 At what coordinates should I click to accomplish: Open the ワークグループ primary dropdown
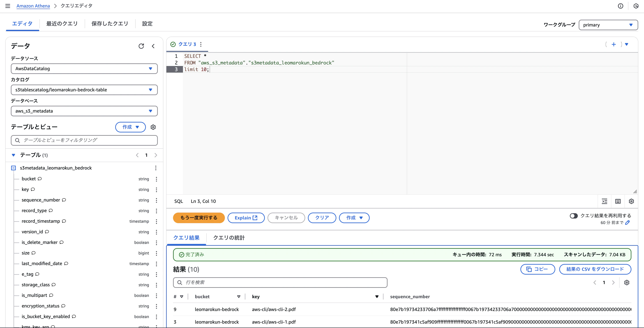608,25
